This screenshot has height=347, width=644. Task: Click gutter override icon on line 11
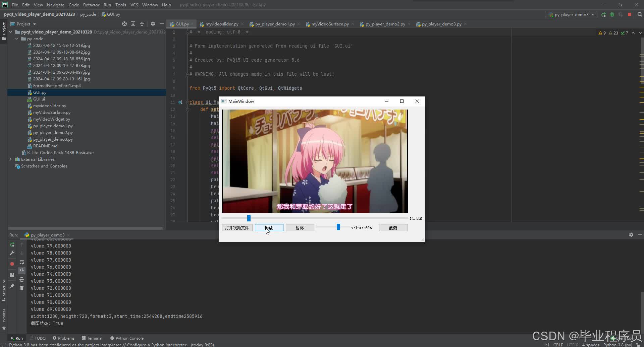pos(180,102)
